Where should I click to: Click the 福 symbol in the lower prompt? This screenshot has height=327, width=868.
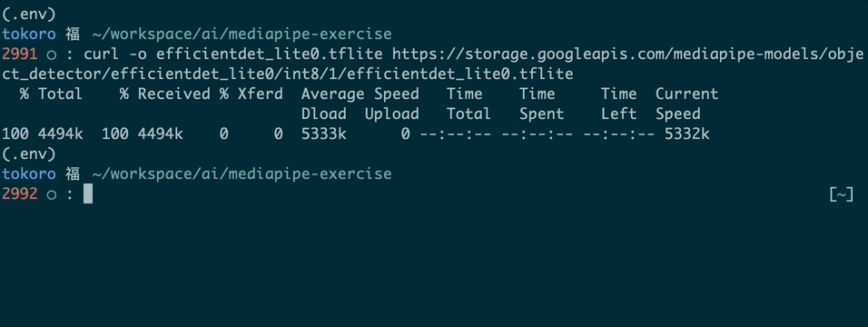pos(73,174)
